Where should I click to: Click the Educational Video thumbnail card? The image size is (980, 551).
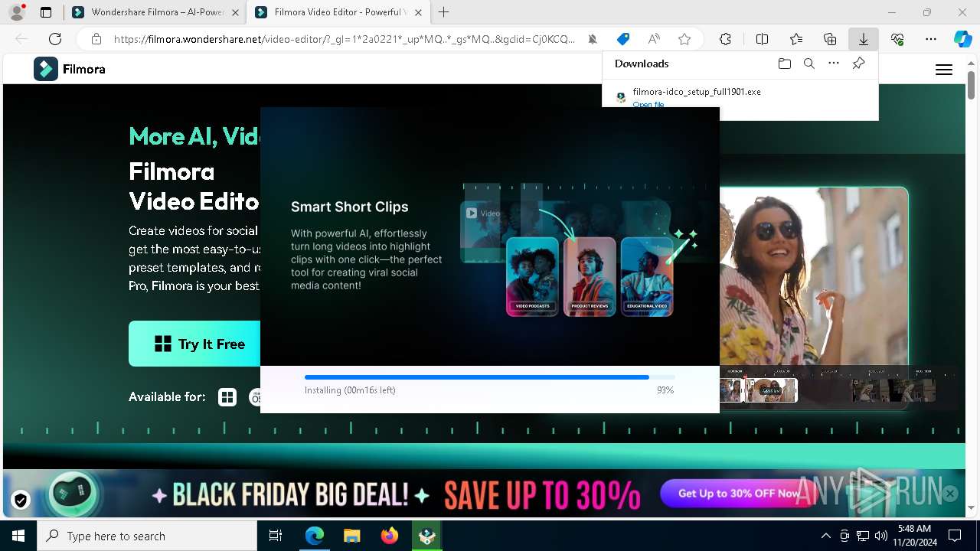[x=647, y=276]
